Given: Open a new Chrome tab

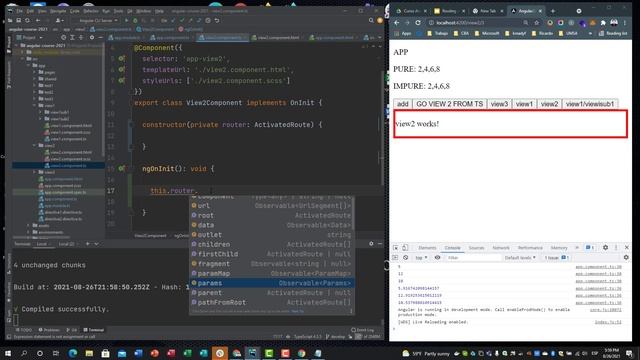Looking at the screenshot, I should (x=553, y=11).
